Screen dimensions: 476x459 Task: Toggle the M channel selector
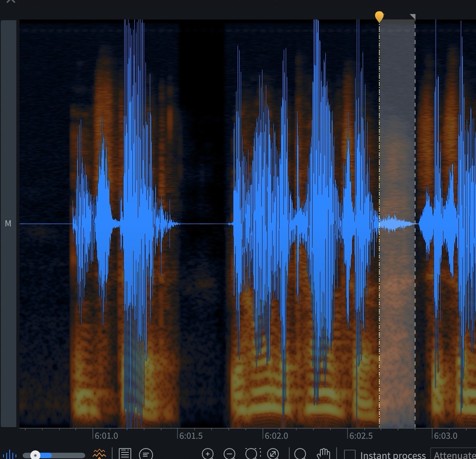[x=8, y=224]
